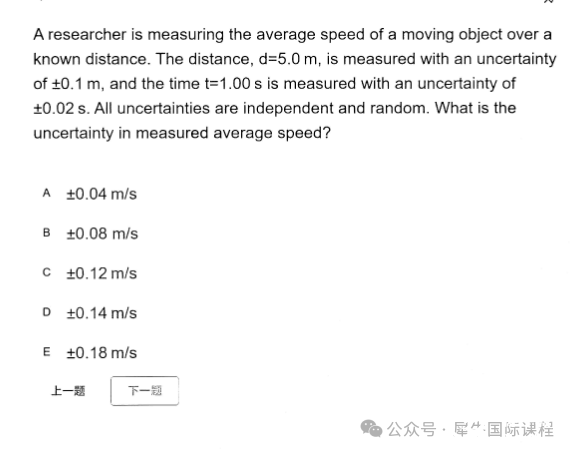Click the 国际课程 watermark text
The image size is (572, 452).
pos(521,429)
